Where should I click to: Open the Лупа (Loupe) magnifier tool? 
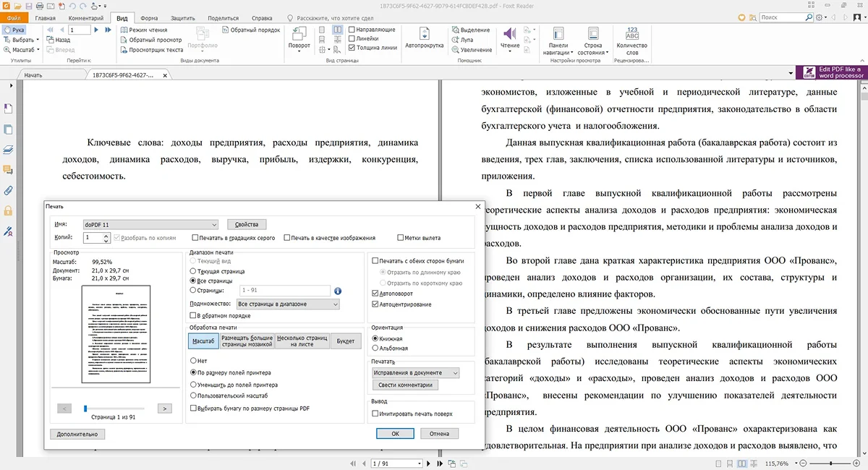pos(462,40)
